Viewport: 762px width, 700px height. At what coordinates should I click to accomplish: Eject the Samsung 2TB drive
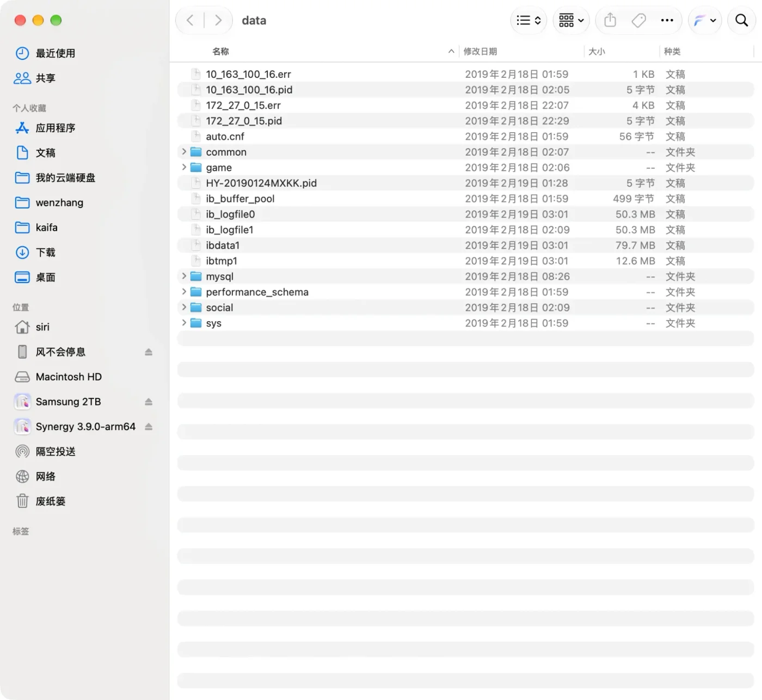pyautogui.click(x=149, y=402)
